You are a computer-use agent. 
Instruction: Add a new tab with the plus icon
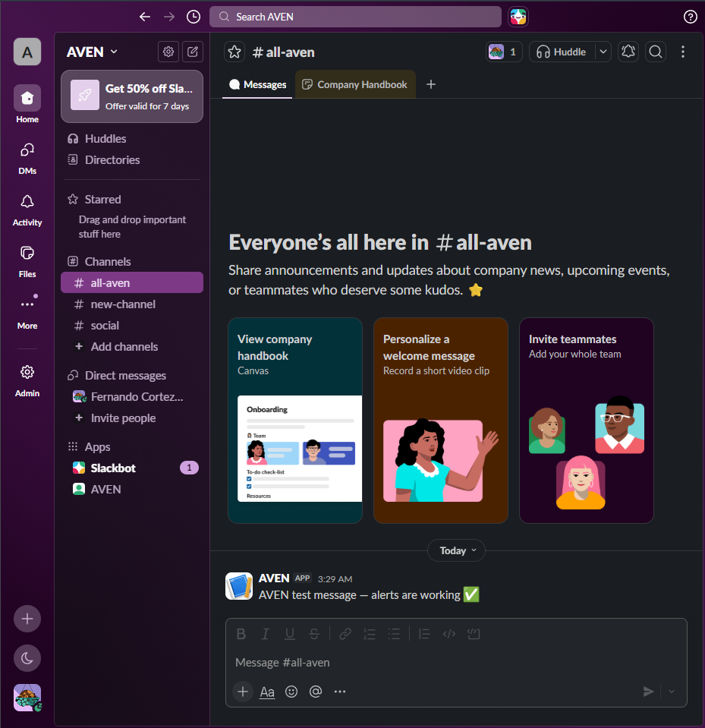431,84
